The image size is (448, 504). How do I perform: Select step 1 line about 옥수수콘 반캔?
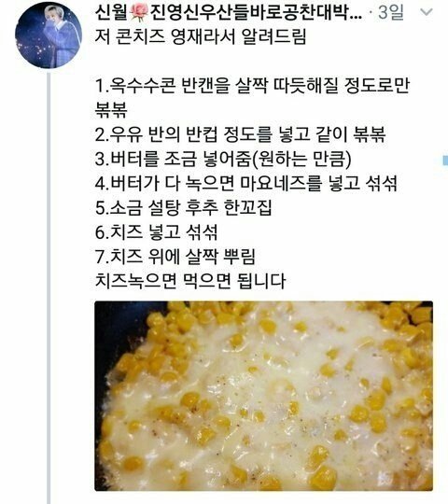click(x=252, y=86)
